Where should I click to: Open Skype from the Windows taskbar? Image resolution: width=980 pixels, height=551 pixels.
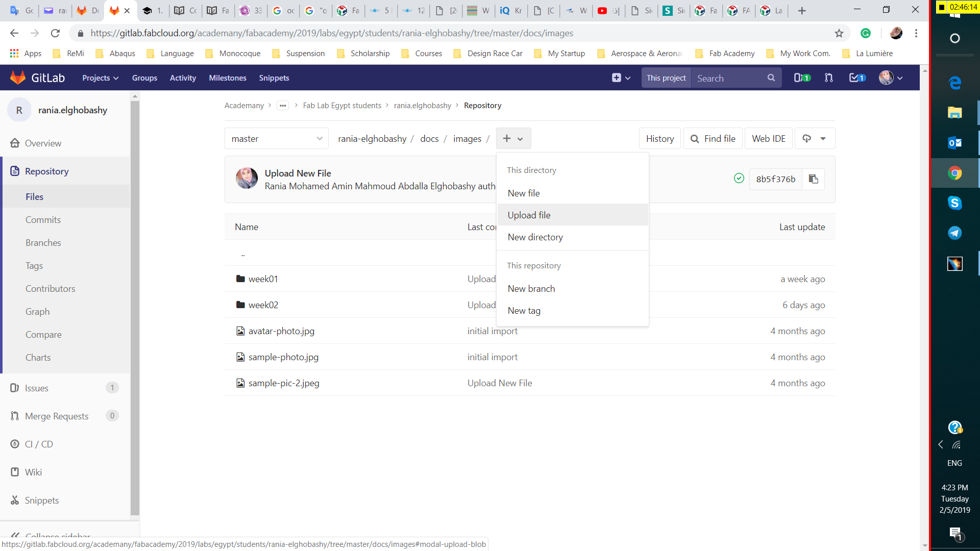(954, 203)
